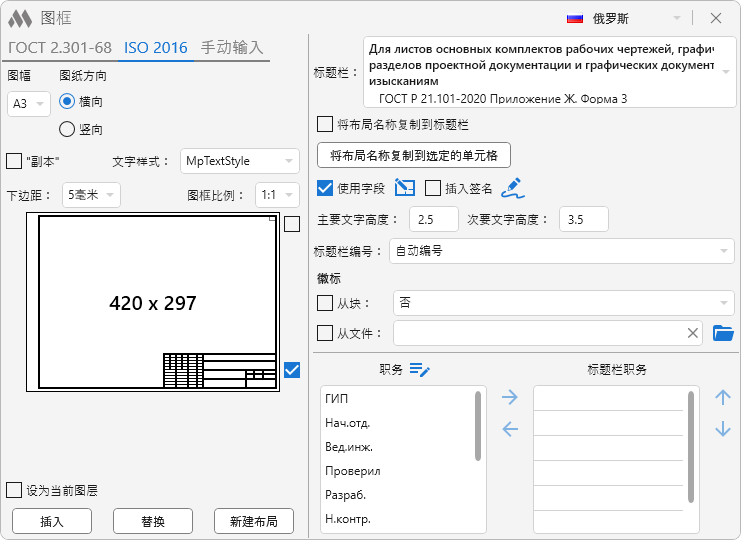This screenshot has height=540, width=741.
Task: Open the 文字样式 MpTextStyle dropdown
Action: [239, 161]
